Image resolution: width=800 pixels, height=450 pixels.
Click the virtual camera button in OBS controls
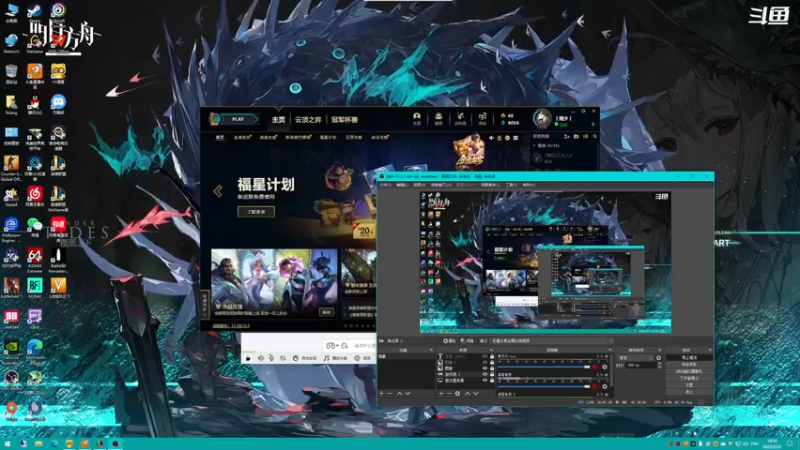(689, 371)
